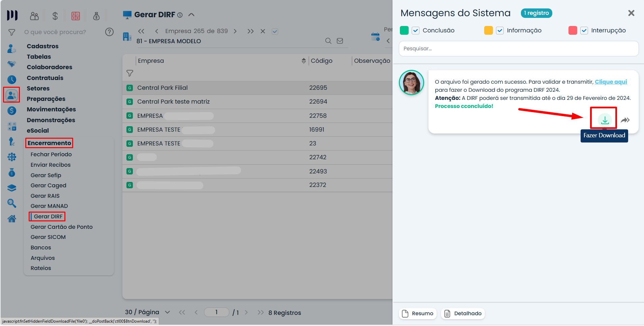Click the assistant avatar thumbnail

pos(411,83)
